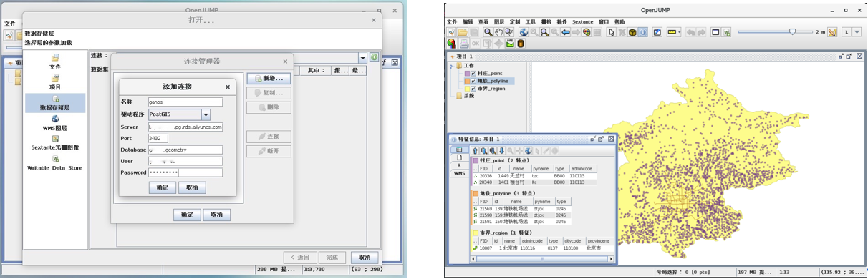868x279 pixels.
Task: Switch to the R tab in Feature Info
Action: 459,165
